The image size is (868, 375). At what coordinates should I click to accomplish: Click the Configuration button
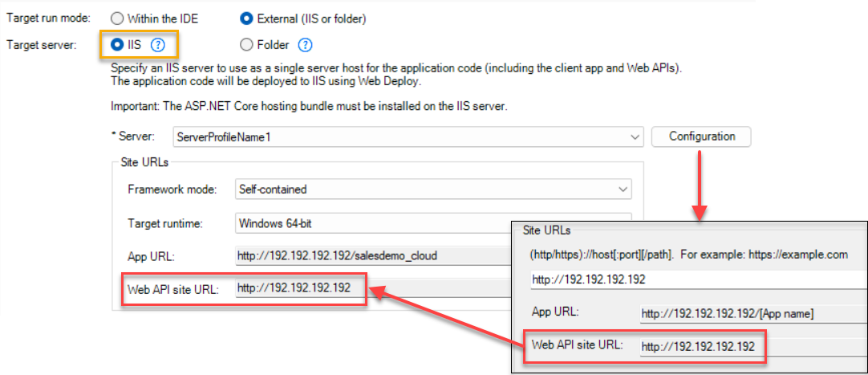click(701, 137)
